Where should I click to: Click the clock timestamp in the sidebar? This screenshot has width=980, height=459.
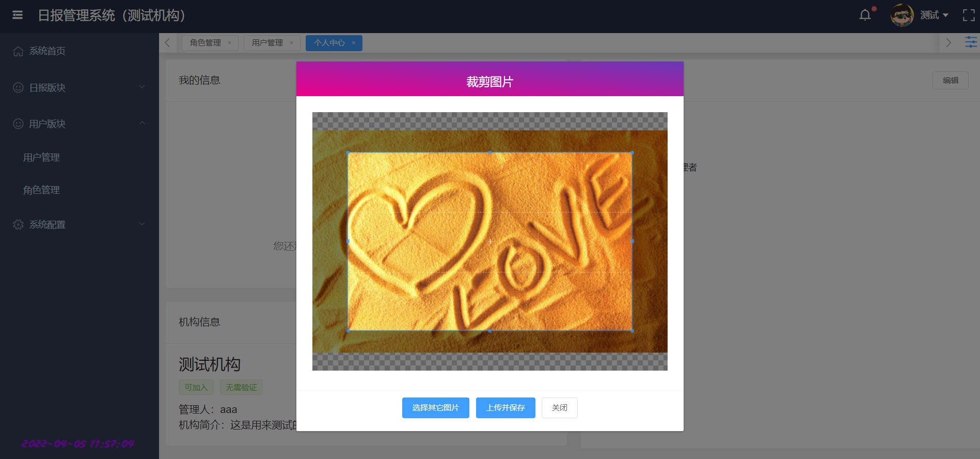pos(78,443)
